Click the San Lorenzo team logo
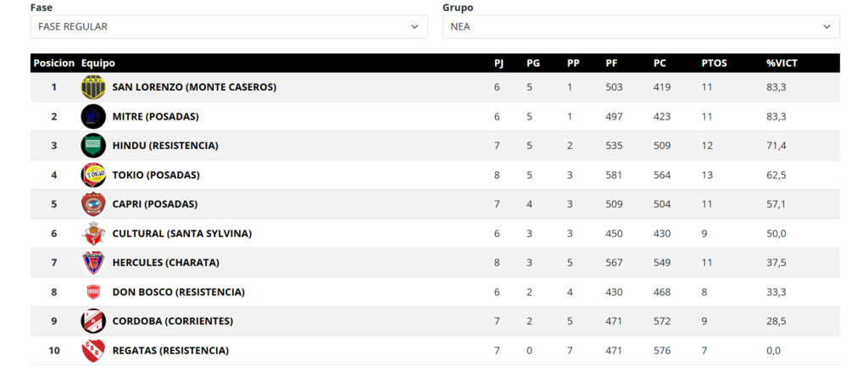868x372 pixels. pyautogui.click(x=92, y=87)
